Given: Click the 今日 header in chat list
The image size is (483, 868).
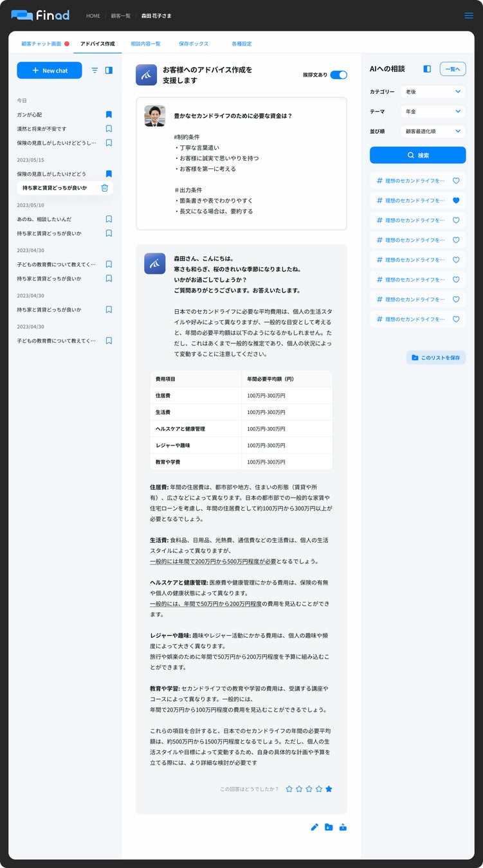Looking at the screenshot, I should [x=22, y=100].
